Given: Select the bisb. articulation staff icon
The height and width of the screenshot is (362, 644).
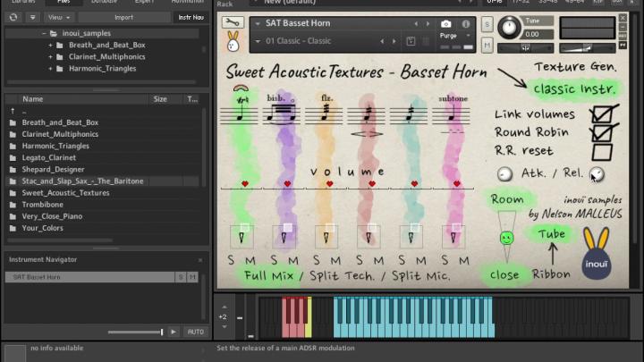Looking at the screenshot, I should (282, 110).
